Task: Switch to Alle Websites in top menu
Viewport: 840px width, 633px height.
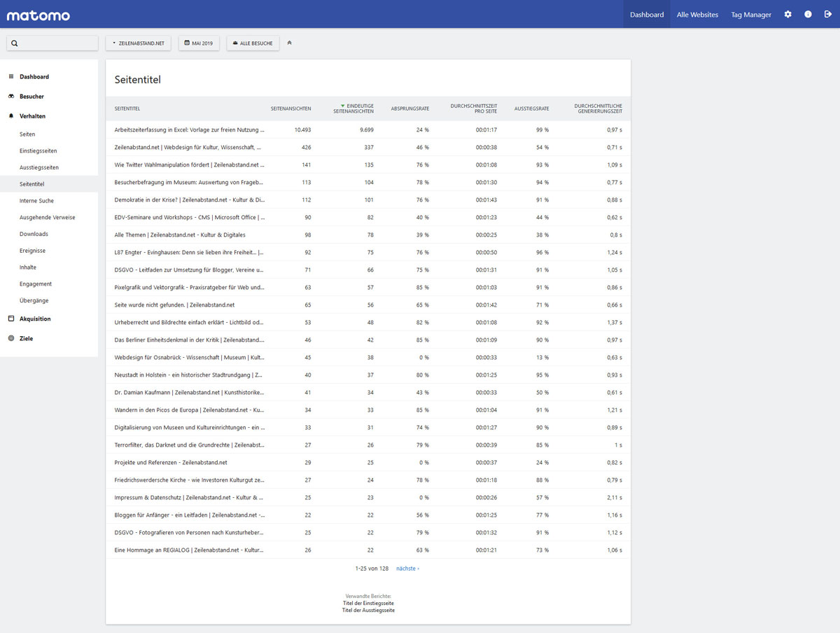Action: pyautogui.click(x=697, y=15)
